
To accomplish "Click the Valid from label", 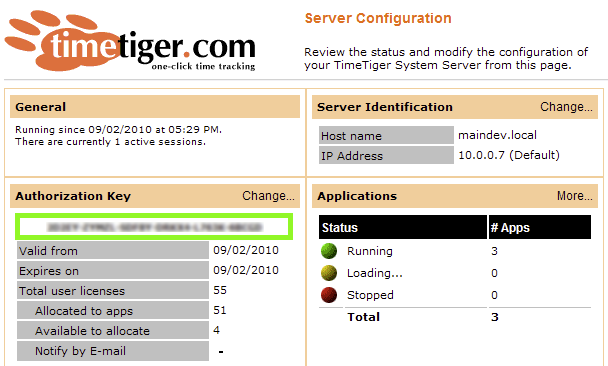I will click(x=113, y=250).
